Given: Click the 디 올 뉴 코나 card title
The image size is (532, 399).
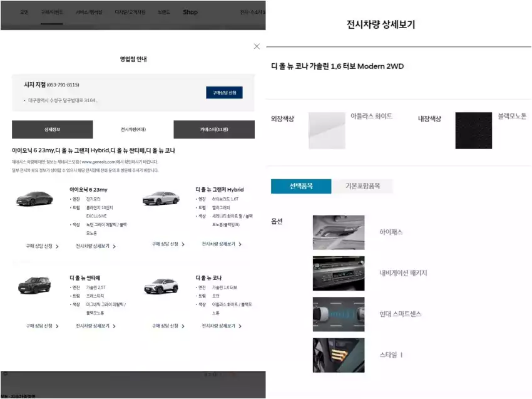Looking at the screenshot, I should tap(208, 277).
